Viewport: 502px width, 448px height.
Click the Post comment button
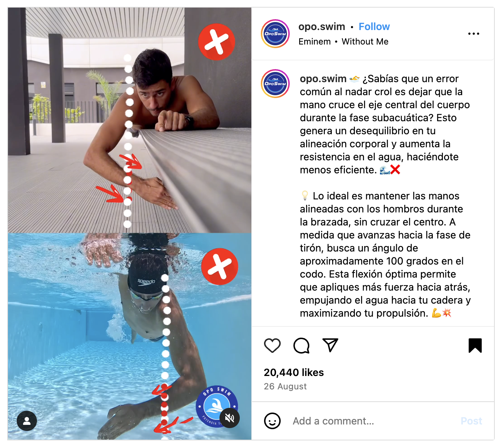point(471,421)
